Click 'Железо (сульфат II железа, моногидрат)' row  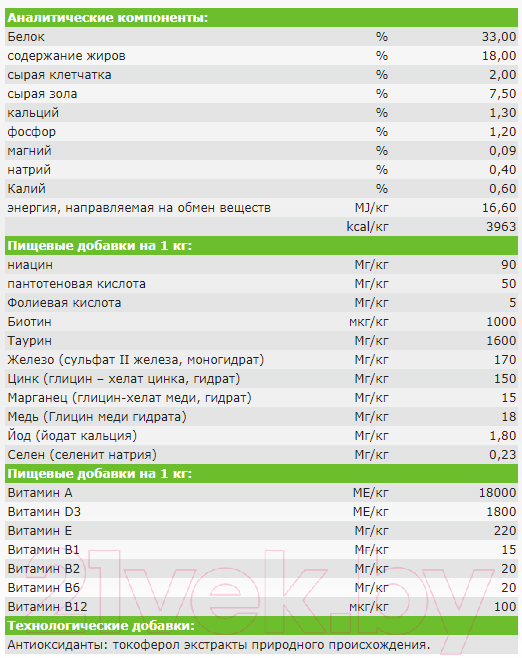(x=261, y=360)
